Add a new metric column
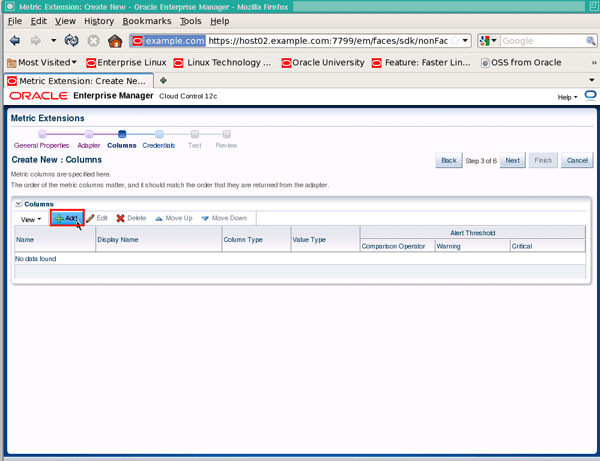Image resolution: width=600 pixels, height=461 pixels. point(67,218)
